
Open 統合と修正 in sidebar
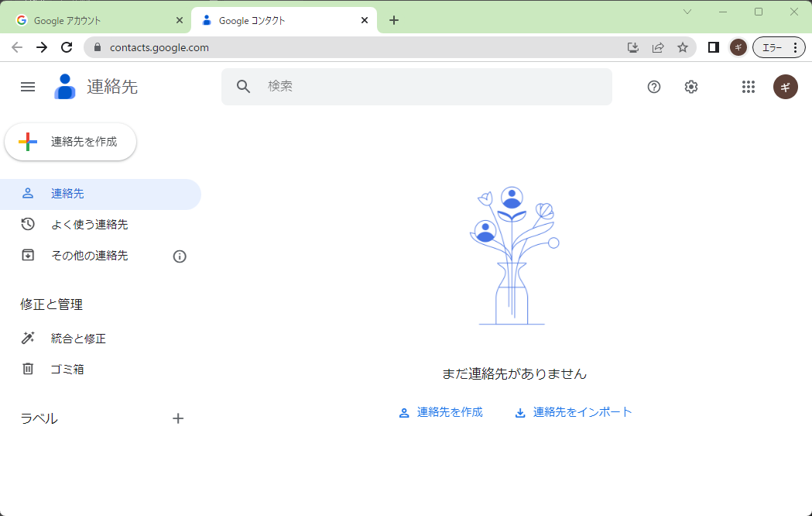(x=101, y=339)
